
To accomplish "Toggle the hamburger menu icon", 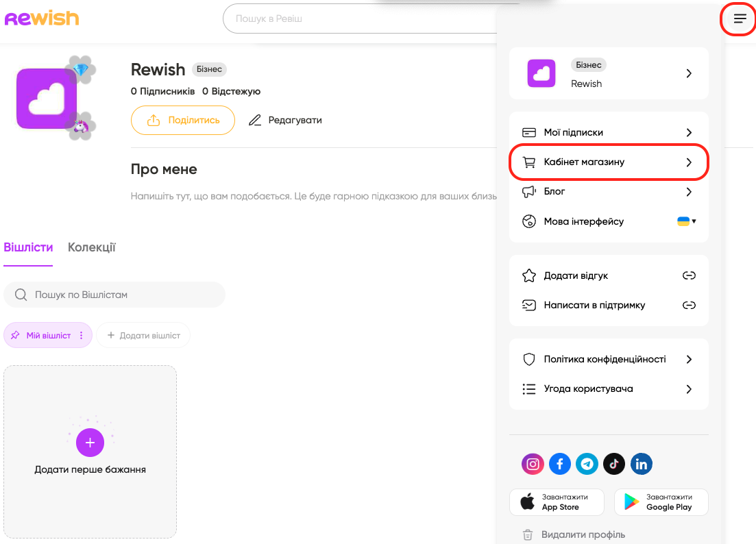I will pos(740,18).
